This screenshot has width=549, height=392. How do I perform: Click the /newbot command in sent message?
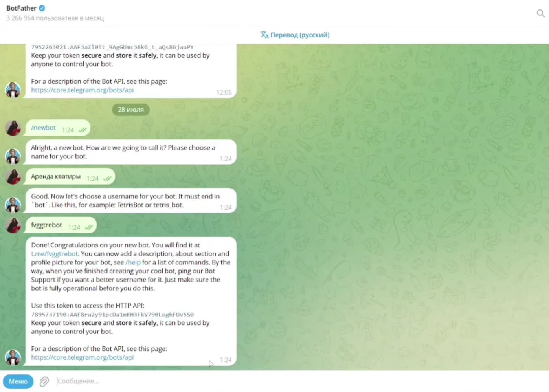point(43,128)
